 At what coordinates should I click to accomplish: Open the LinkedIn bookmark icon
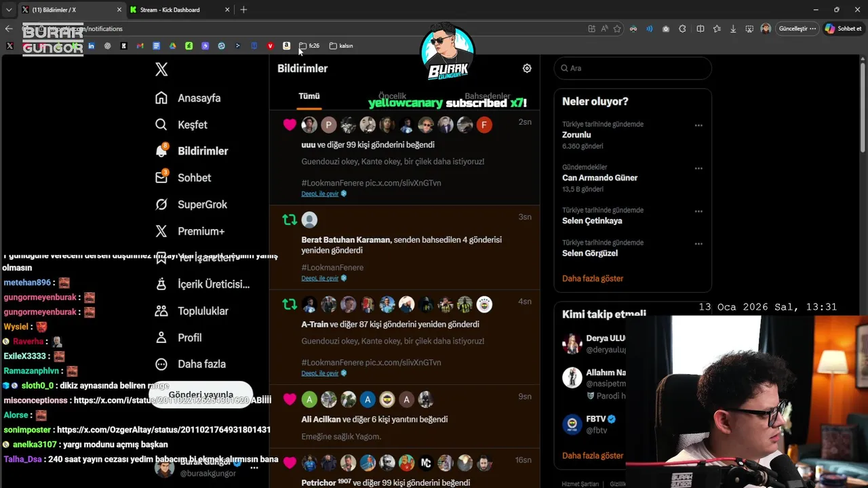pos(92,46)
